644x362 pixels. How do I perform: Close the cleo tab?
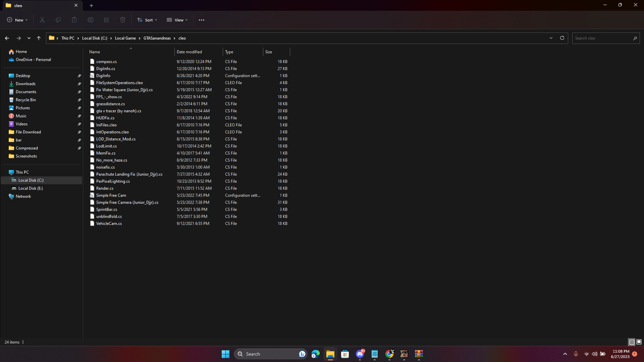(76, 6)
